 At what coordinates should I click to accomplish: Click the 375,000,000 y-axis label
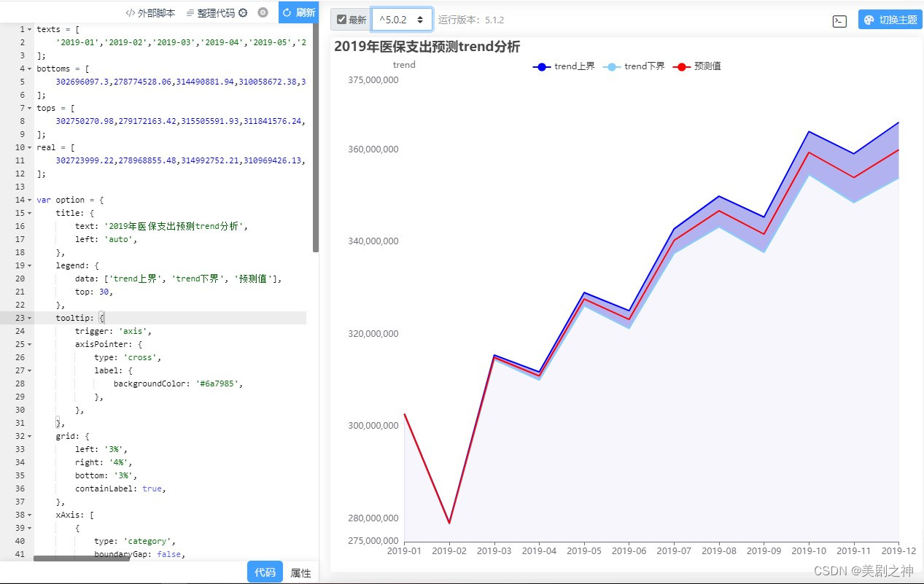click(x=373, y=80)
